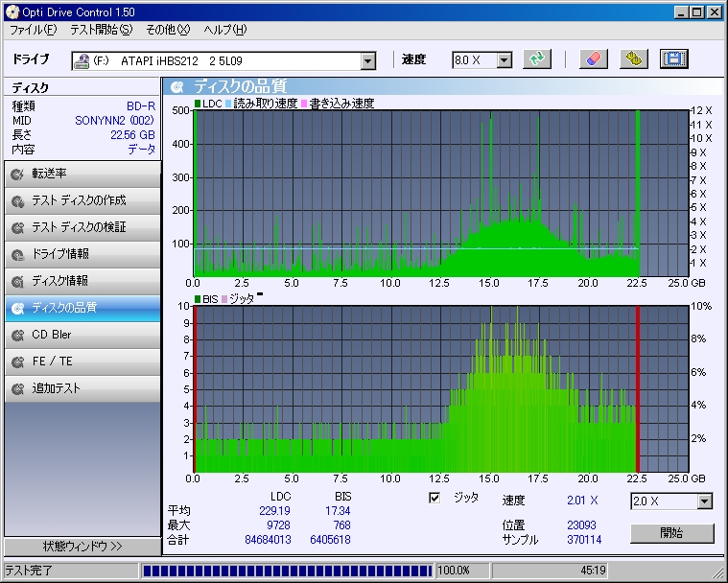Click the floppy disk save icon
Viewport: 728px width, 583px height.
tap(674, 59)
